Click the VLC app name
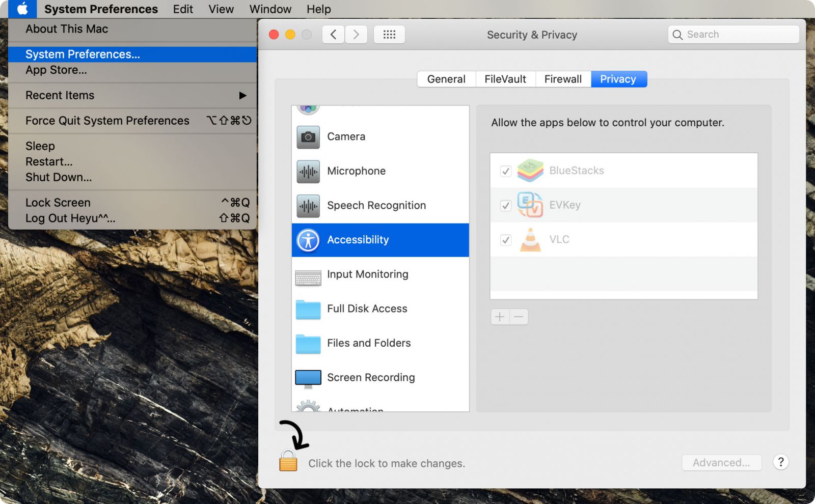Image resolution: width=815 pixels, height=504 pixels. tap(559, 239)
